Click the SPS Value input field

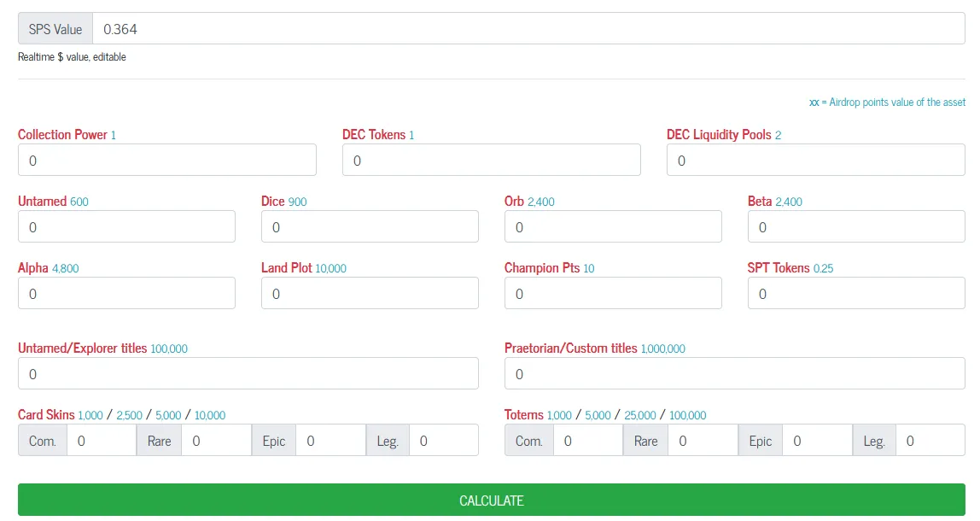point(528,29)
